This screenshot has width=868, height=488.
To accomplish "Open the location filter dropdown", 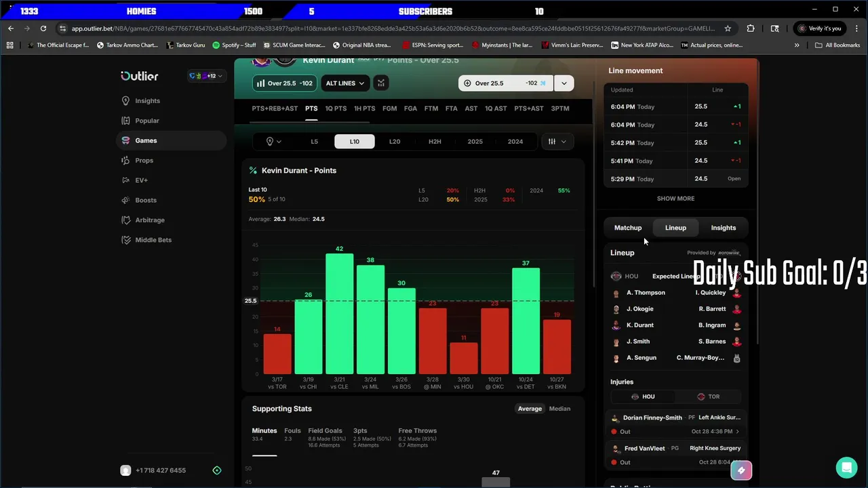I will pos(274,142).
